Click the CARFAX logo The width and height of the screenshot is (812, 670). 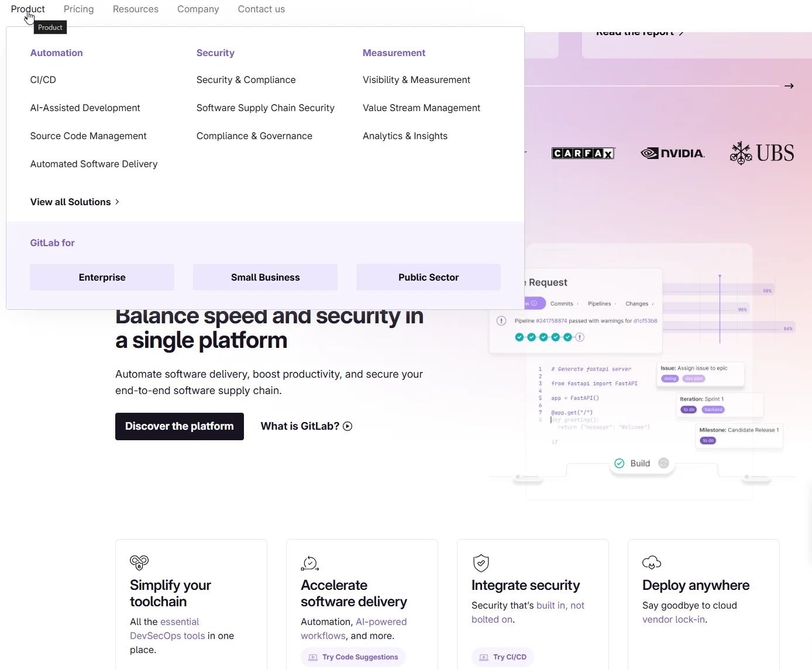(x=583, y=153)
